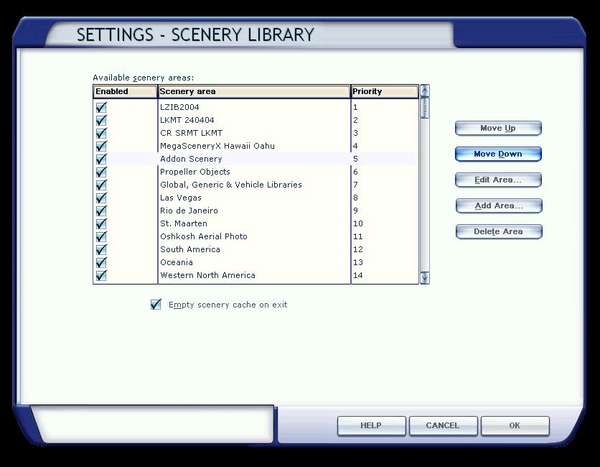
Task: Toggle MegaSceneryX Hawaii Oahu checkbox
Action: click(101, 146)
